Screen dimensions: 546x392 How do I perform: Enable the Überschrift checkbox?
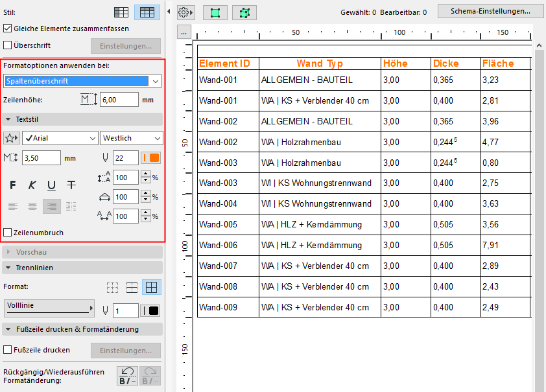coord(8,45)
